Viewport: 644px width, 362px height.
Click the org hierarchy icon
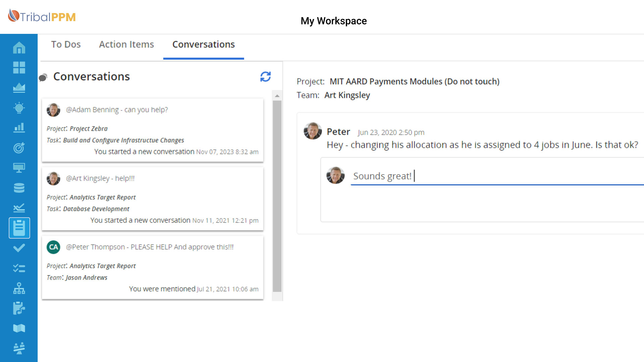(19, 288)
